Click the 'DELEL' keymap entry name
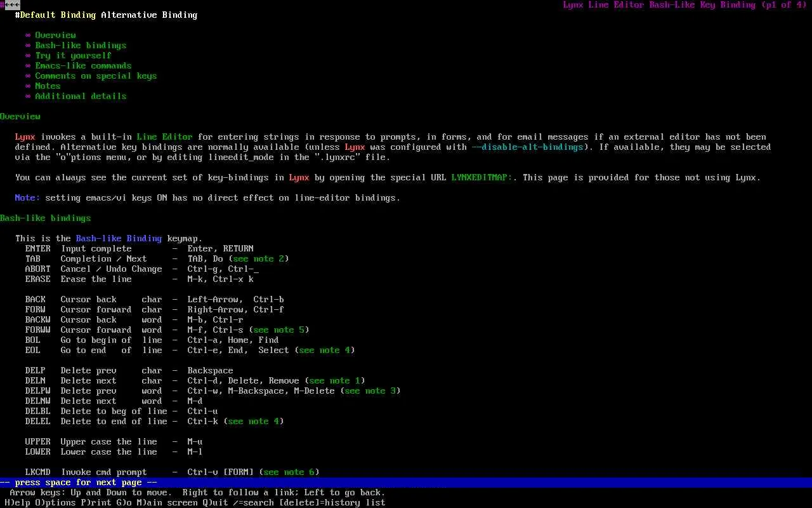 38,422
